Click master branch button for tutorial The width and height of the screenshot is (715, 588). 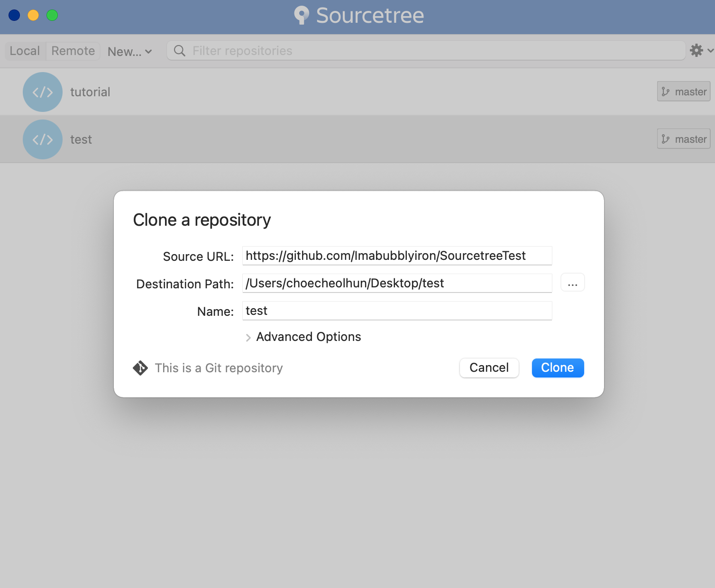click(684, 92)
